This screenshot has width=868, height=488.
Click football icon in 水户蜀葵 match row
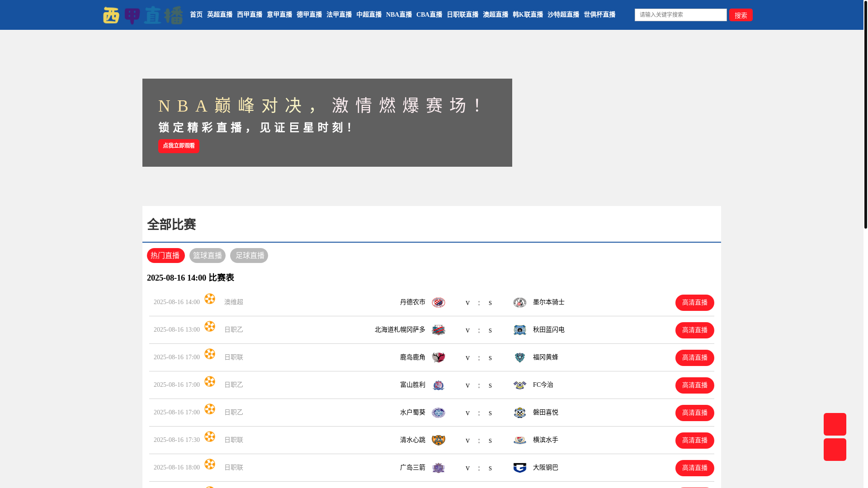click(210, 409)
